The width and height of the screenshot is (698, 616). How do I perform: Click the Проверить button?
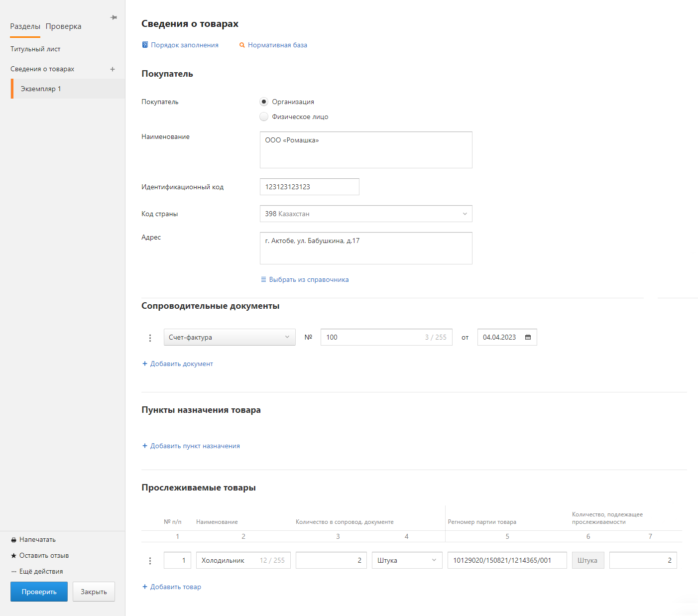[x=39, y=592]
